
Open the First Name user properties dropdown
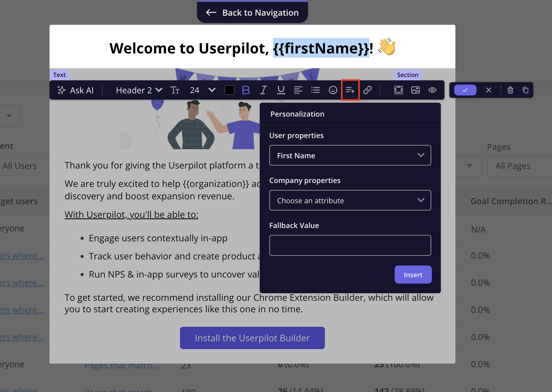pyautogui.click(x=350, y=155)
